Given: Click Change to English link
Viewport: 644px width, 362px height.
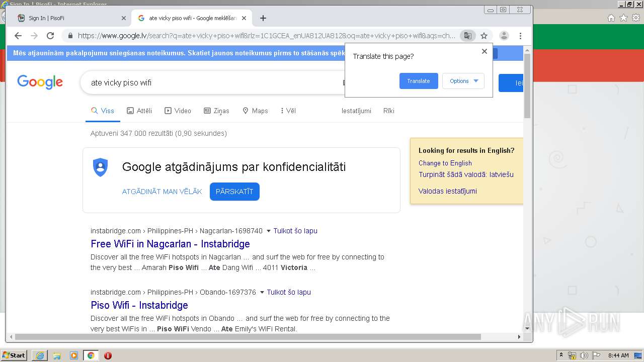Looking at the screenshot, I should click(x=445, y=163).
